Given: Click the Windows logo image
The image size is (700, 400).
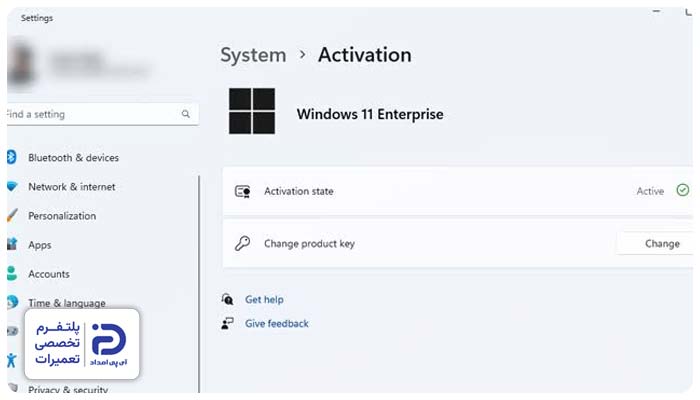Looking at the screenshot, I should tap(252, 111).
